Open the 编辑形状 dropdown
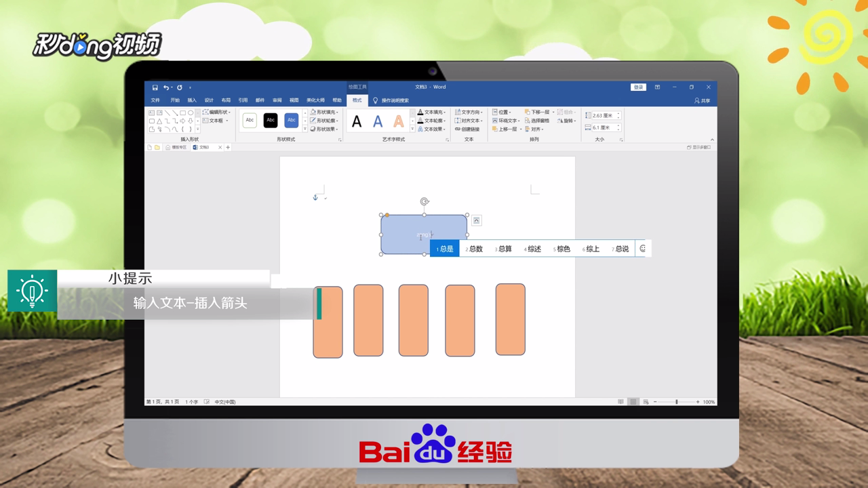Viewport: 868px width, 488px height. pos(216,112)
